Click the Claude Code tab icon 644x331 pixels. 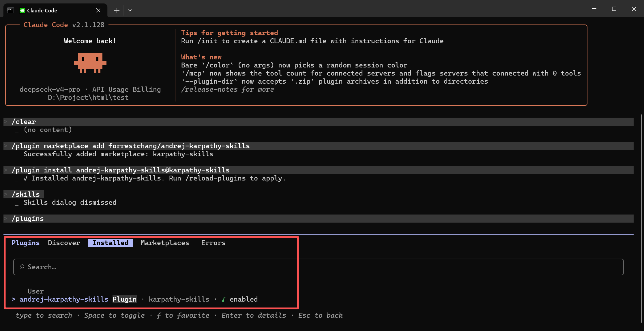point(22,10)
